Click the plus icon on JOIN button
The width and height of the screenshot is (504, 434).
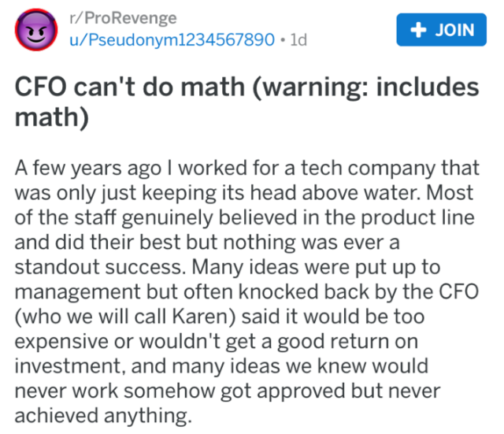418,30
